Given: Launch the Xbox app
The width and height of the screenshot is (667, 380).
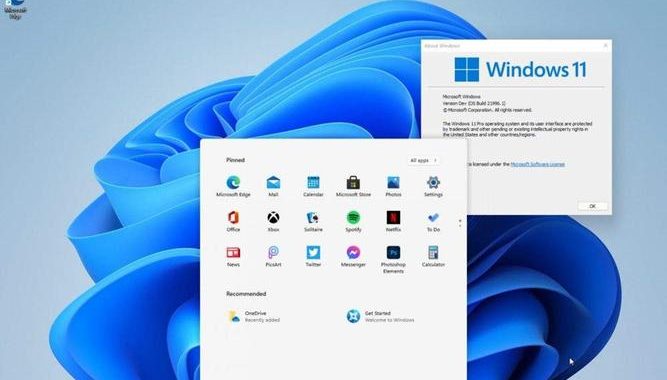Looking at the screenshot, I should coord(273,221).
